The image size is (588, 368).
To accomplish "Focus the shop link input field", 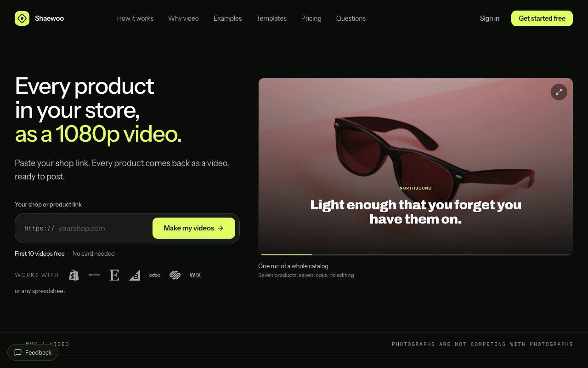I will 102,228.
